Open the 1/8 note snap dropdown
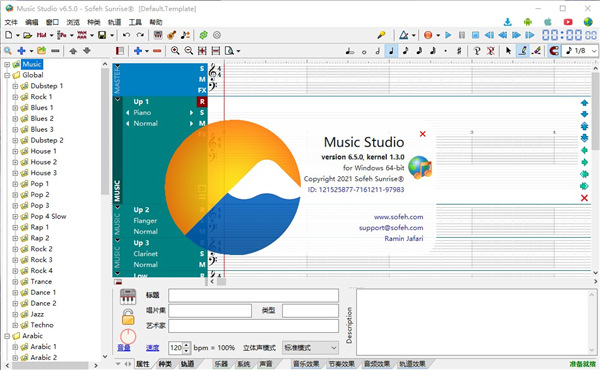This screenshot has width=600, height=370. point(594,51)
